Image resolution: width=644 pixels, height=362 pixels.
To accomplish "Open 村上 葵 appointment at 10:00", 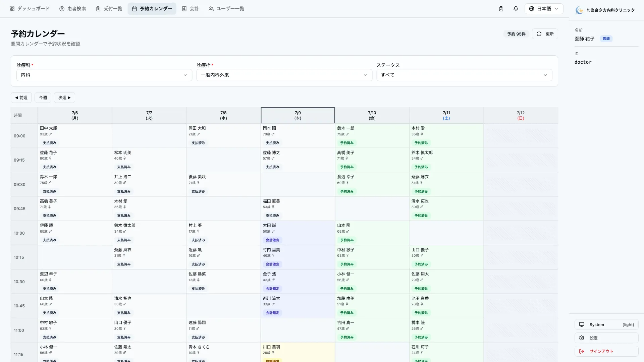I will click(223, 233).
